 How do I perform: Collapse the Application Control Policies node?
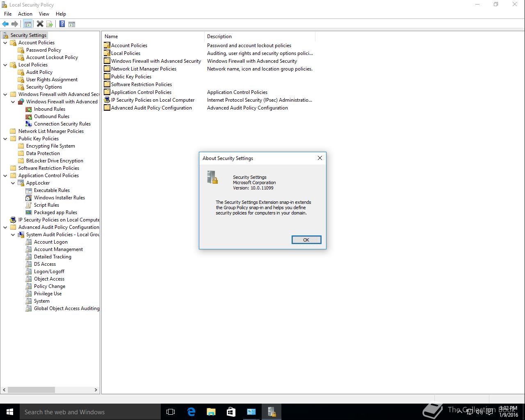pyautogui.click(x=5, y=176)
